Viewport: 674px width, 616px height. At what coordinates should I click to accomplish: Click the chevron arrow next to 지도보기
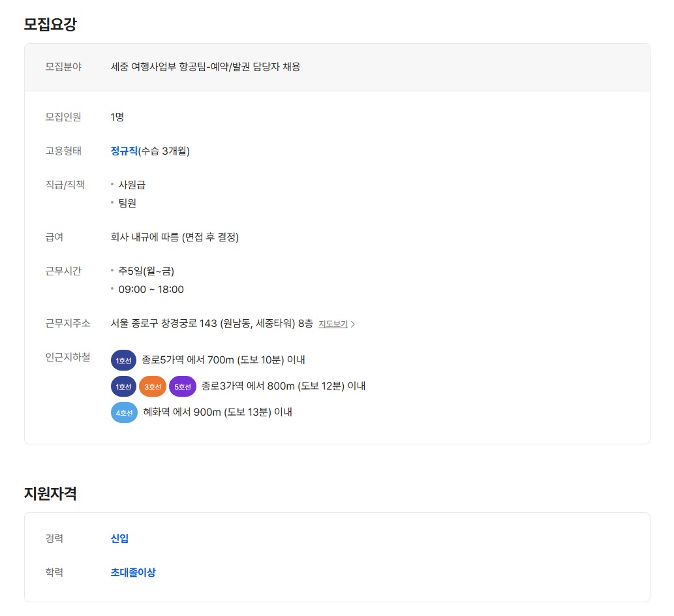[353, 324]
